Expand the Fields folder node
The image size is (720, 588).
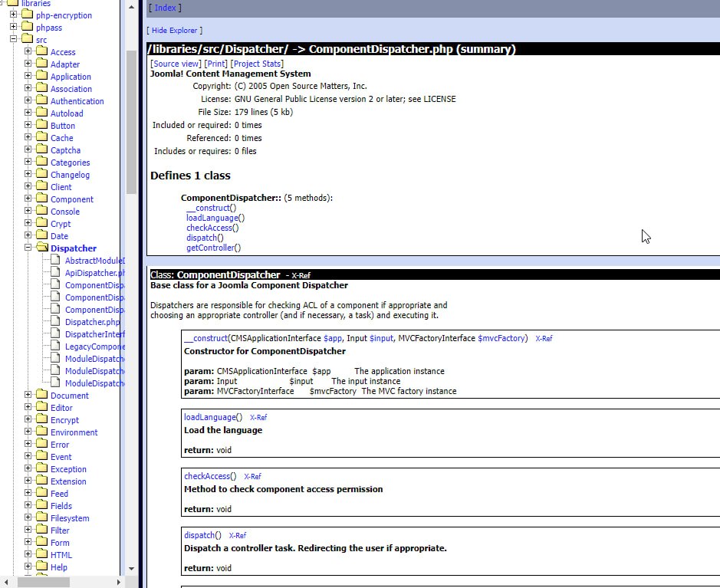[28, 505]
